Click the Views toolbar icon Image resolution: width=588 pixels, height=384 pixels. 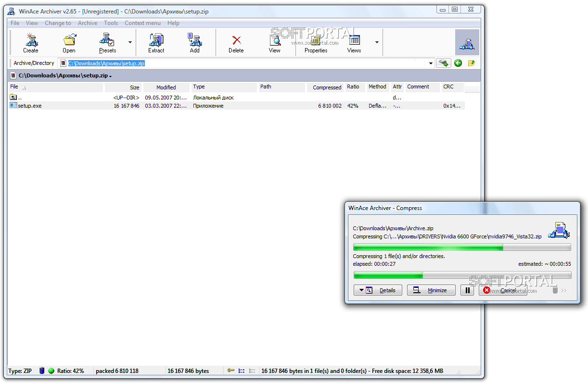click(x=354, y=40)
